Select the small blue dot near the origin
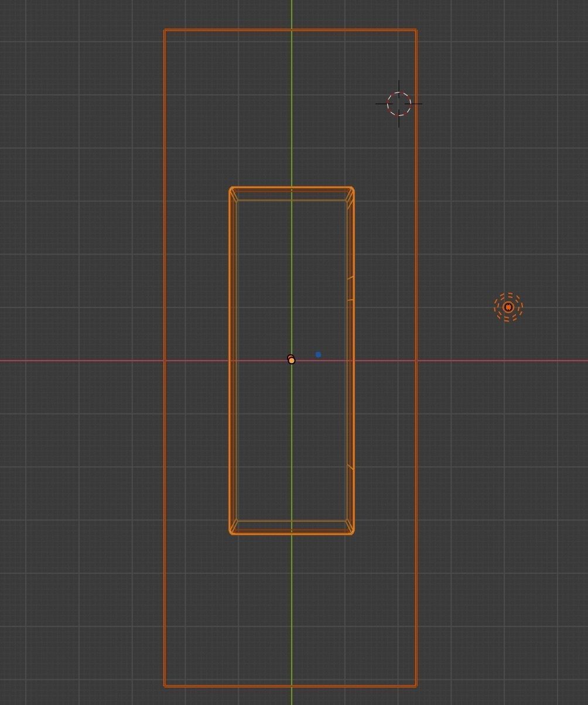Screen dimensions: 588x705 (x=318, y=354)
